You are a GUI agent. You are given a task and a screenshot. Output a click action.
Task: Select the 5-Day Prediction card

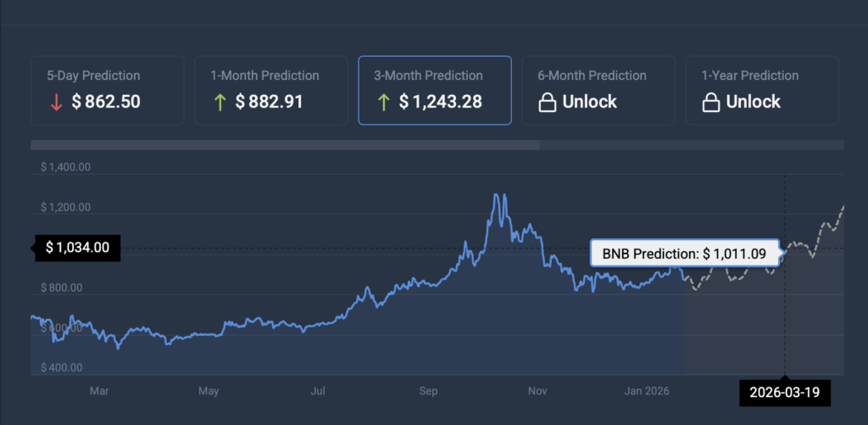[108, 90]
